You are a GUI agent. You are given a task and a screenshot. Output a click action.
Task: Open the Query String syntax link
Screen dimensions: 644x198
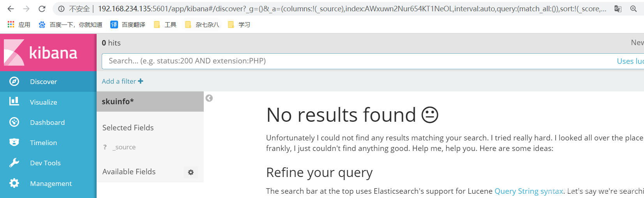(x=529, y=191)
